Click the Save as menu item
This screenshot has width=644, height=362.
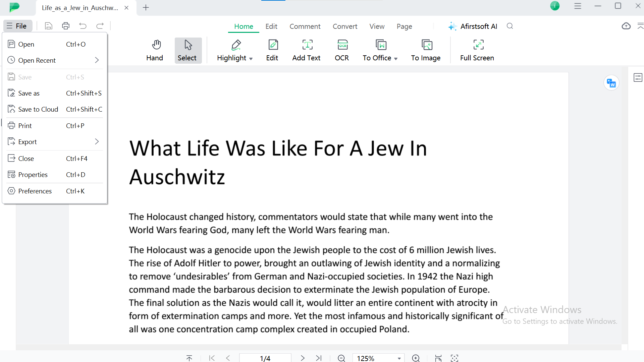29,93
